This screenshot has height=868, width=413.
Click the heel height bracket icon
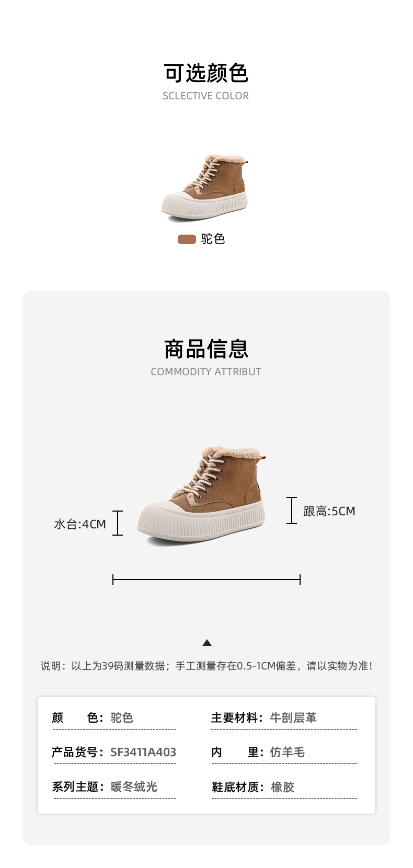292,511
